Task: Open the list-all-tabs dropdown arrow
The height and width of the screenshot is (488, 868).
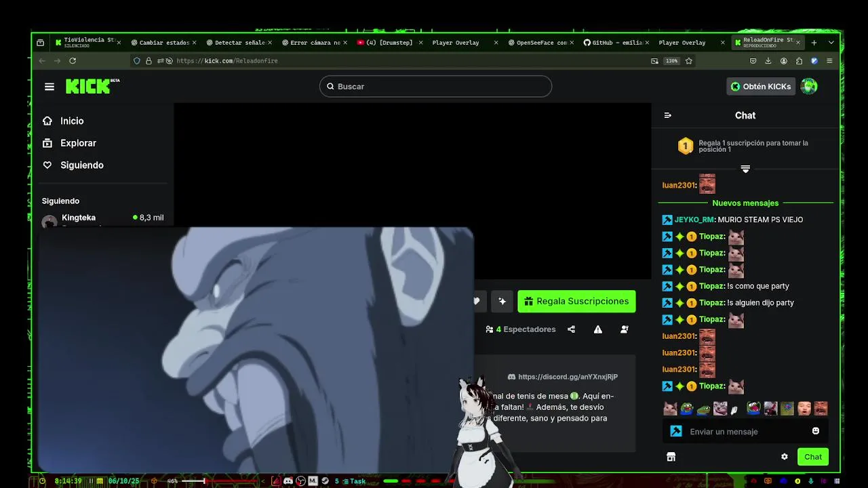Action: (x=831, y=43)
